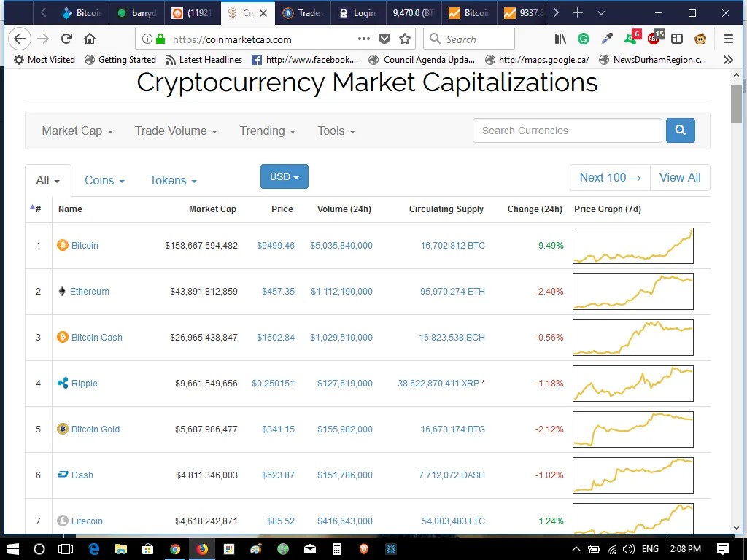Open Latest Headlines bookmark
Viewport: 747px width, 560px height.
[204, 60]
